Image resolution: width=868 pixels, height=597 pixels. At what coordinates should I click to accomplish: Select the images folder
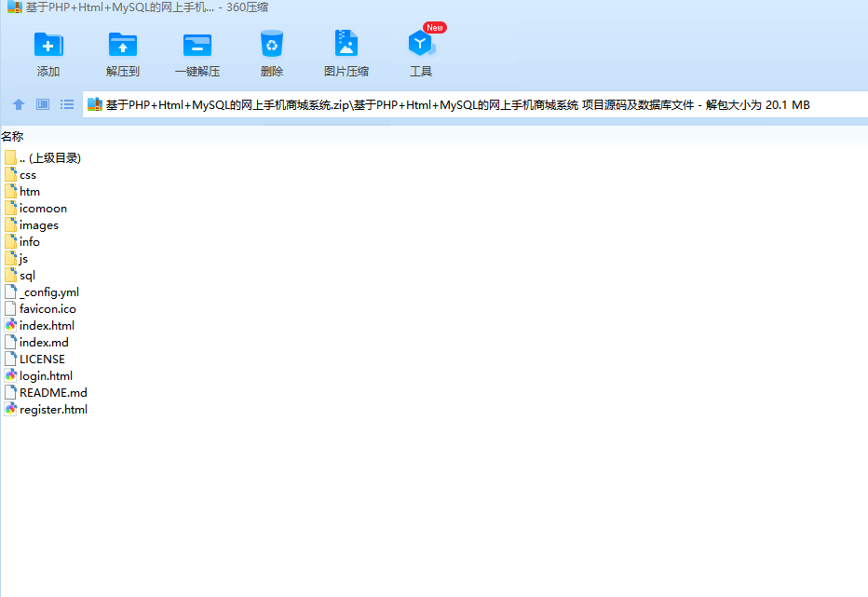click(32, 224)
